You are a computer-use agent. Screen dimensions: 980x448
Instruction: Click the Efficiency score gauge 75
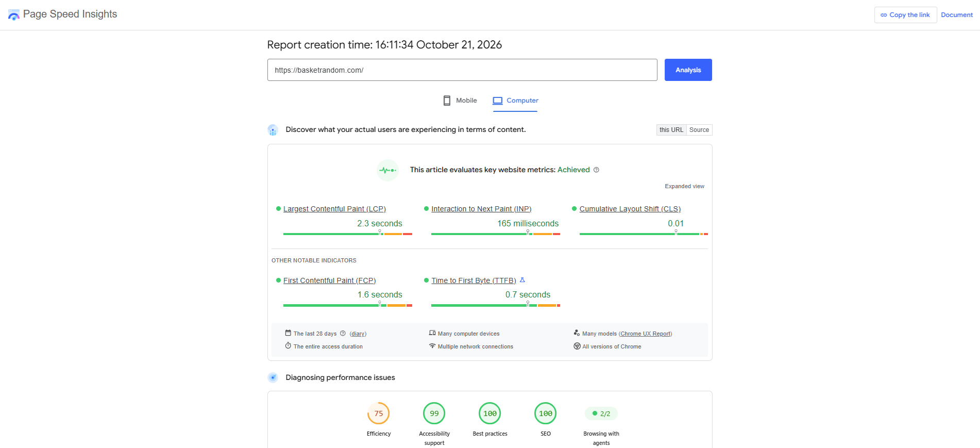[379, 413]
